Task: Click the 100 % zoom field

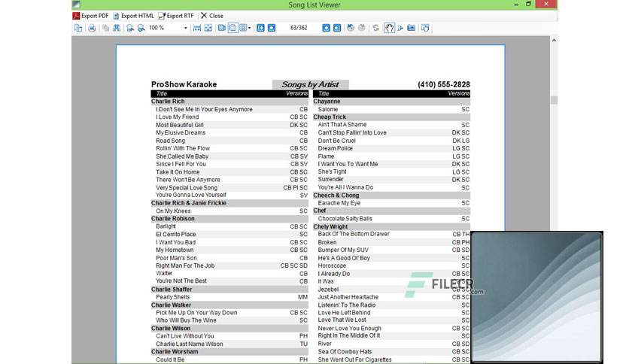Action: click(x=165, y=28)
